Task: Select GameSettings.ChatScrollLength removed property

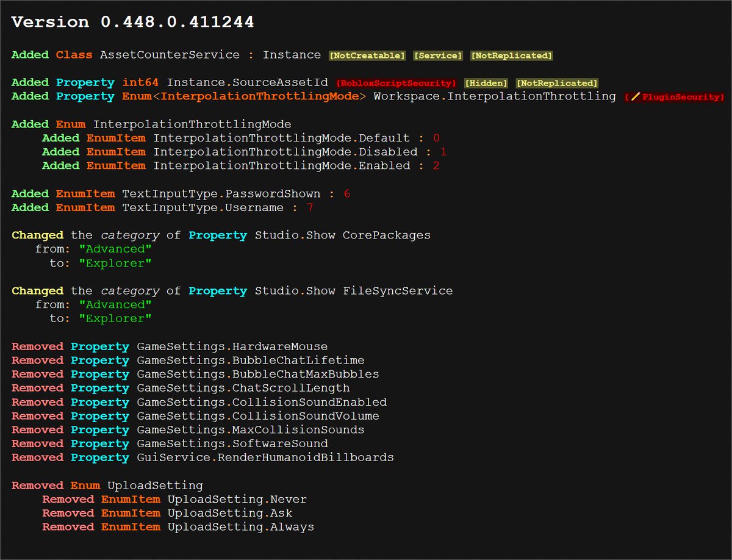Action: click(243, 388)
